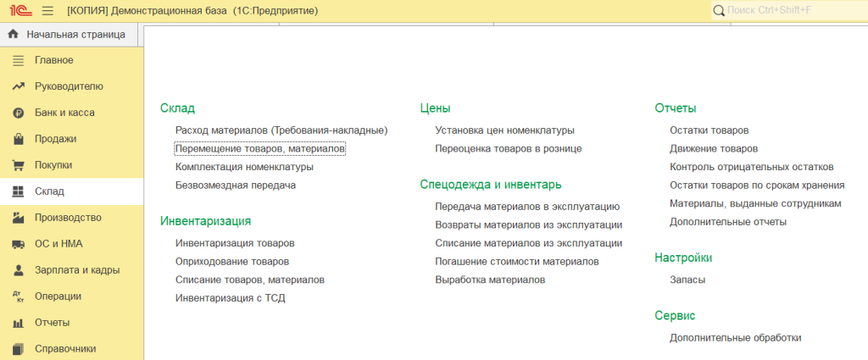Click the Сервис group heading
Viewport: 868px width, 360px height.
pos(675,316)
